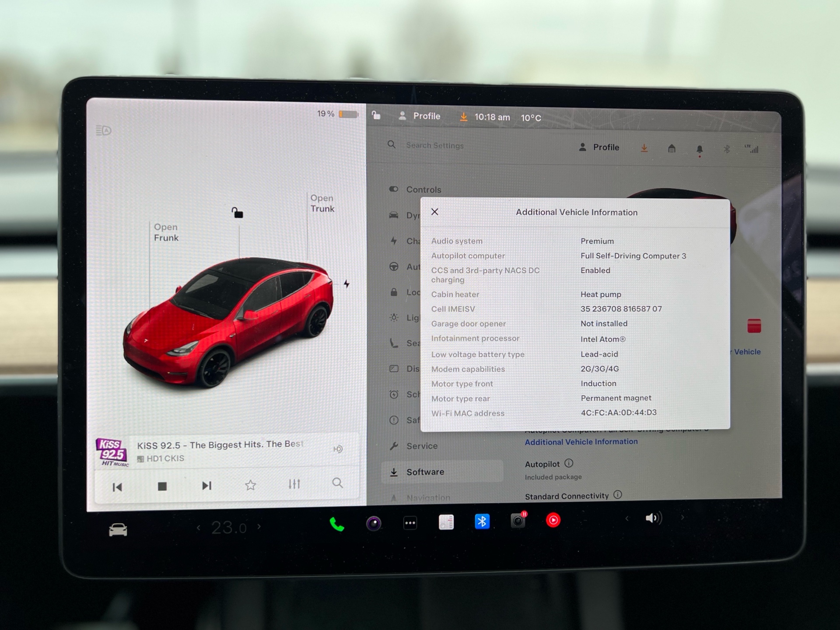The image size is (840, 630).
Task: Increase cabin temperature with right arrow
Action: [x=259, y=527]
